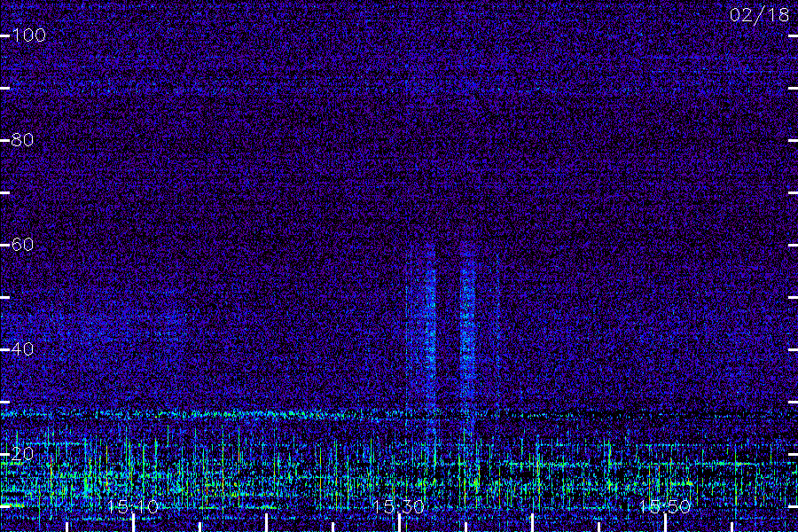The width and height of the screenshot is (798, 532).
Task: Click the 80 frequency axis label
Action: pos(22,139)
